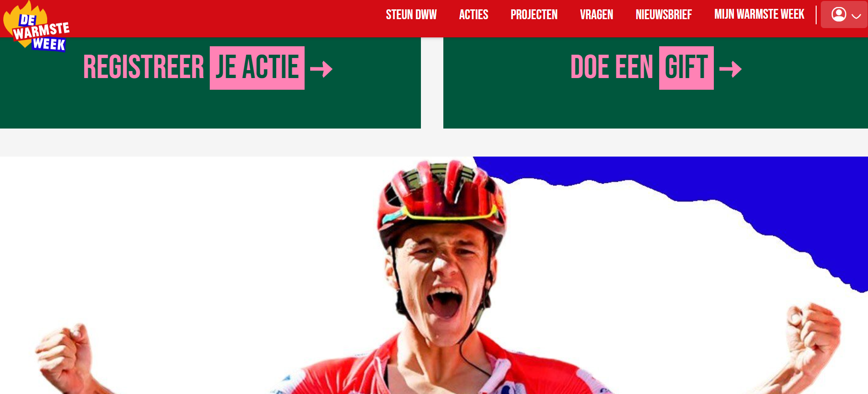Click the cyclist hero image
The width and height of the screenshot is (868, 394).
point(434,275)
